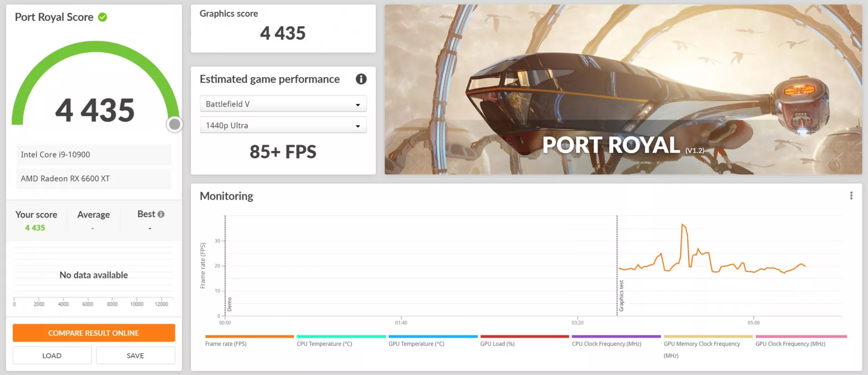This screenshot has width=868, height=375.
Task: Open the Battlefield V game dropdown
Action: pos(283,104)
